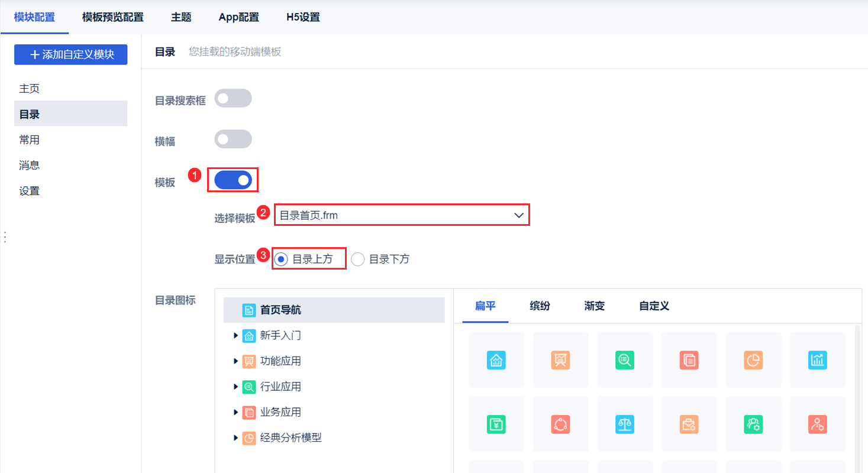Switch to the 主题 tab
This screenshot has width=868, height=473.
181,17
